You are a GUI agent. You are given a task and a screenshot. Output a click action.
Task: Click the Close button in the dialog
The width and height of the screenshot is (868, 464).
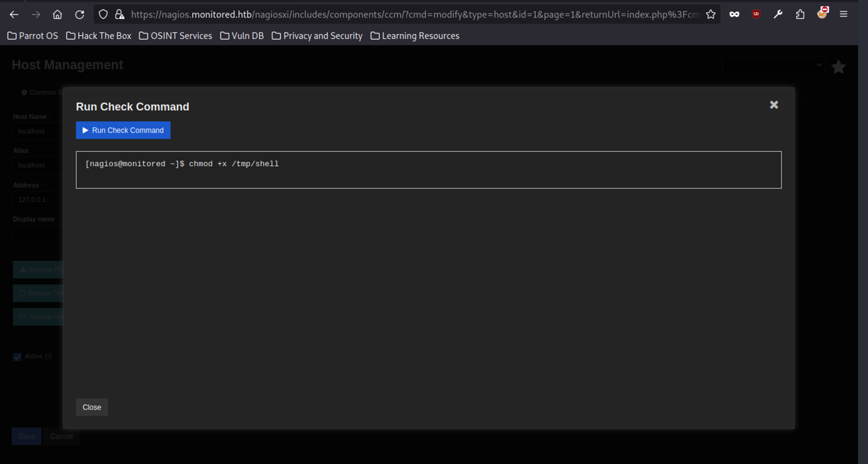point(92,407)
